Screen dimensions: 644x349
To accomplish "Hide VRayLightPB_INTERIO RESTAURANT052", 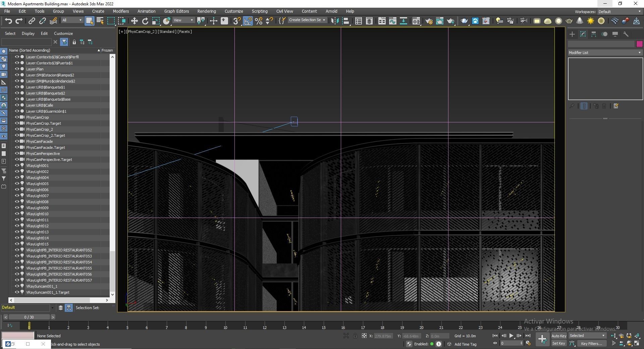I will click(x=17, y=250).
